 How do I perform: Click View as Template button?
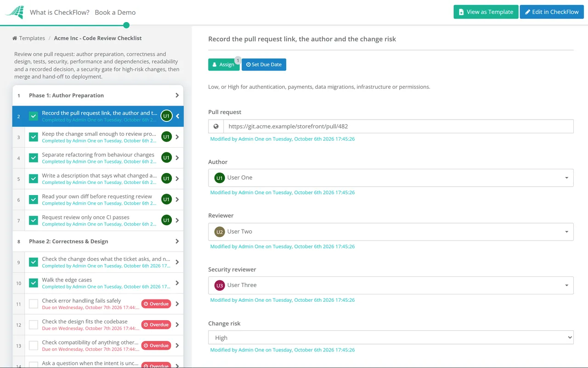(486, 12)
